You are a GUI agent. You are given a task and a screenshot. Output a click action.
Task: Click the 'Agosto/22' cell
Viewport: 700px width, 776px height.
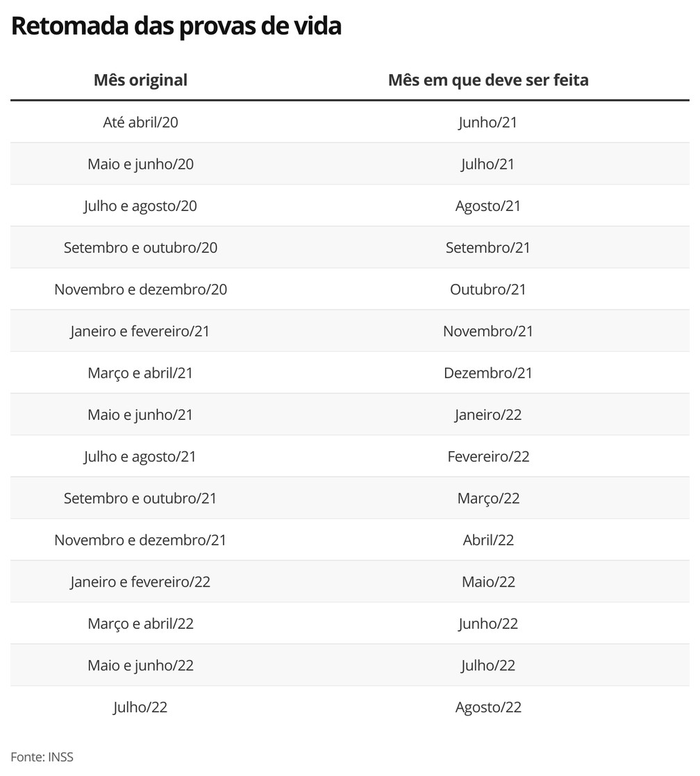[x=488, y=707]
